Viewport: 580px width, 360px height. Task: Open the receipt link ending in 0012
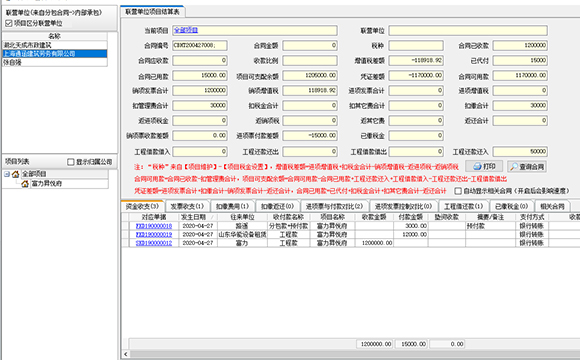point(154,243)
